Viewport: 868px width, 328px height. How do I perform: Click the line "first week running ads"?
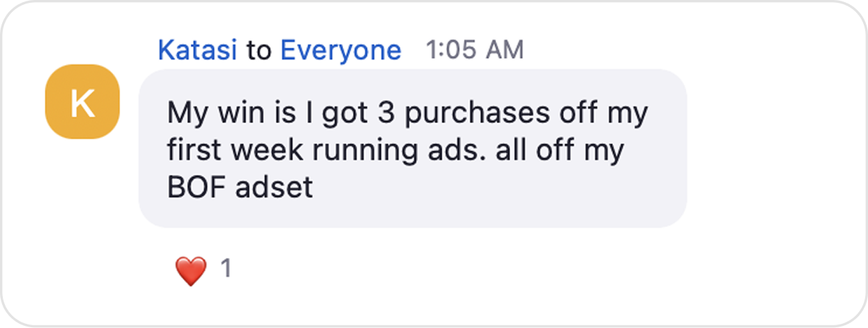[x=395, y=152]
